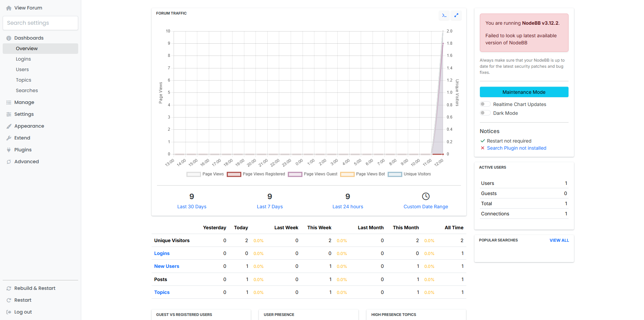The height and width of the screenshot is (320, 644).
Task: Expand the Advanced sidebar section
Action: pyautogui.click(x=40, y=162)
